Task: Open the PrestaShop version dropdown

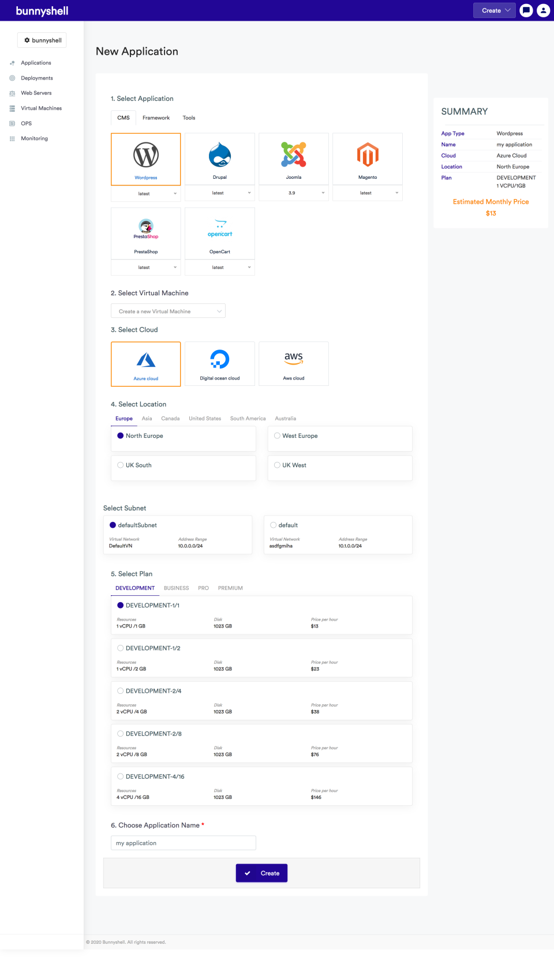Action: click(146, 268)
